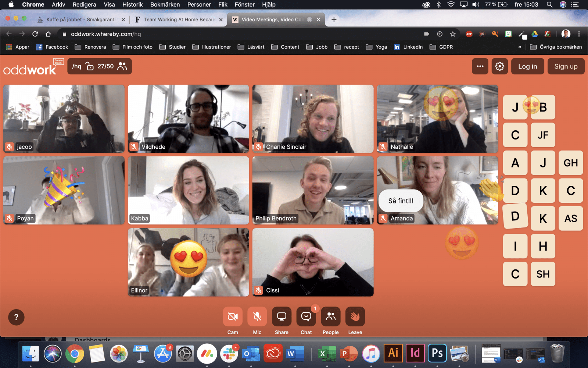Viewport: 588px width, 368px height.
Task: Expand hidden bookmarks chevron
Action: [x=519, y=47]
